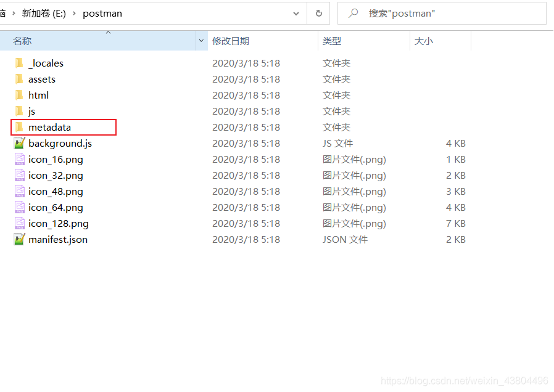Click the 3 KB size cell
The height and width of the screenshot is (392, 554).
[456, 192]
